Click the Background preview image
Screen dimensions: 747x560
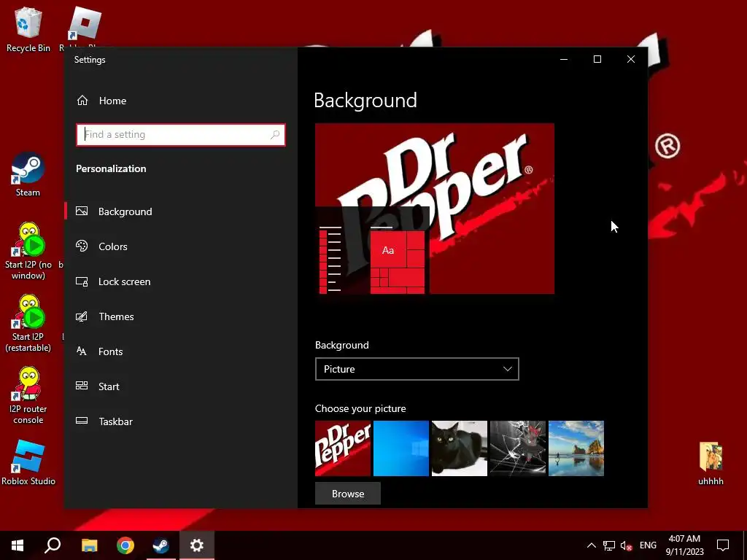click(435, 209)
